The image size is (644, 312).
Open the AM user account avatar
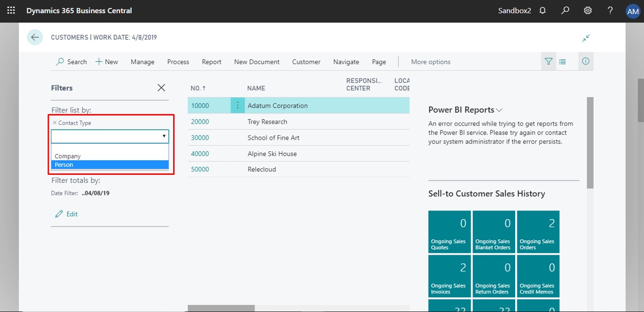click(x=632, y=11)
